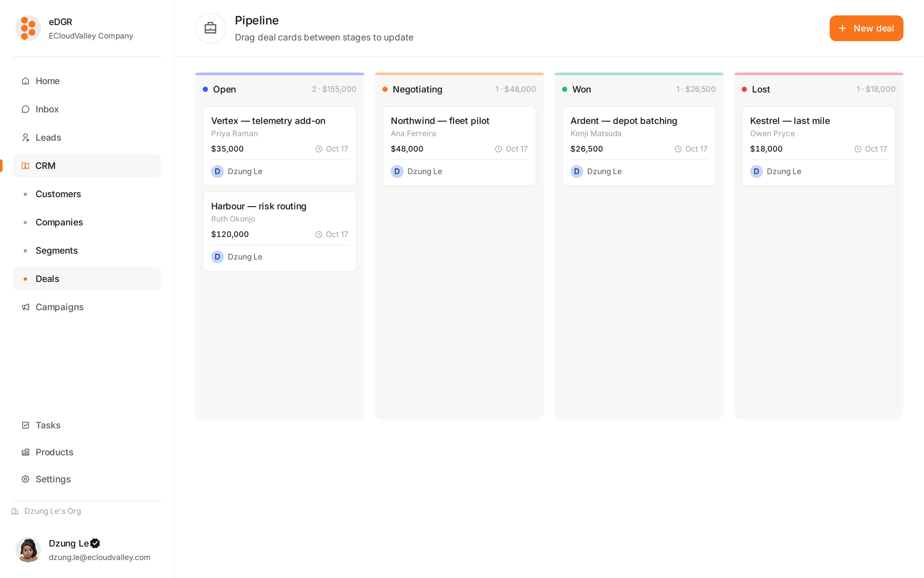
Task: Click the Negotiating stage heading
Action: (x=417, y=90)
